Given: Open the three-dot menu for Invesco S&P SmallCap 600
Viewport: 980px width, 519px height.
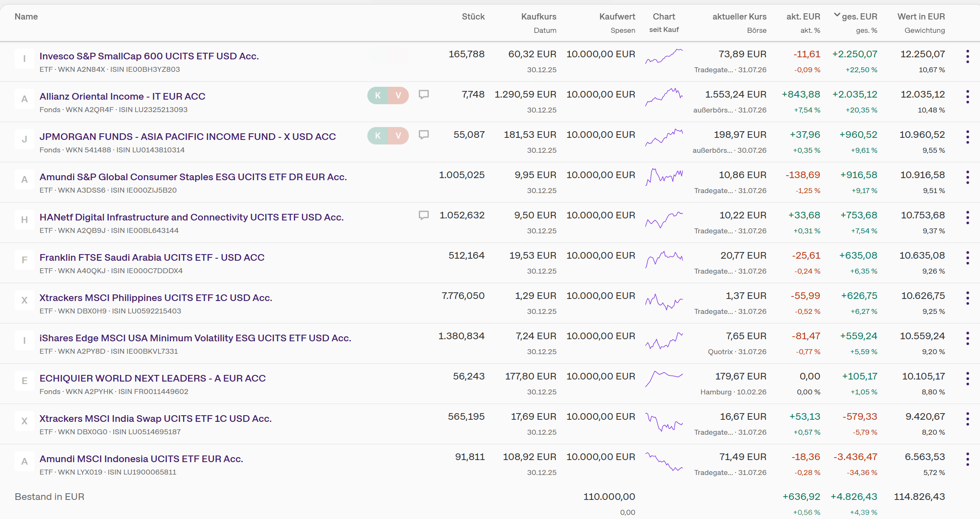Looking at the screenshot, I should click(x=968, y=56).
